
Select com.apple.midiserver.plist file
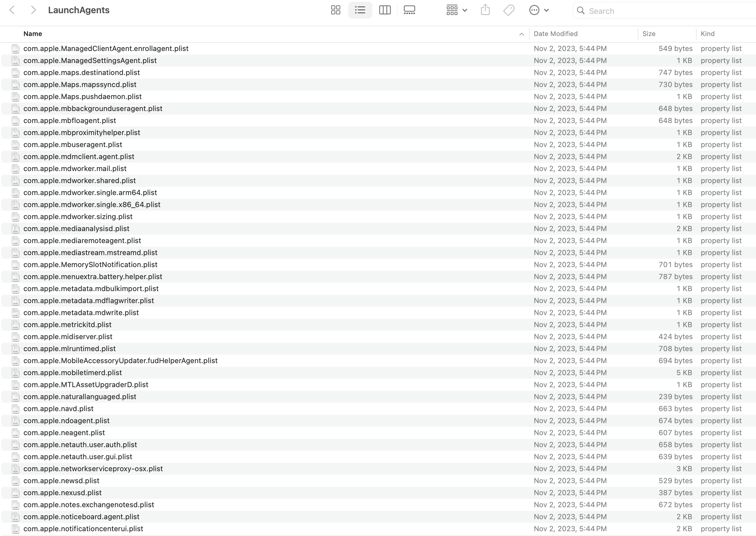68,337
